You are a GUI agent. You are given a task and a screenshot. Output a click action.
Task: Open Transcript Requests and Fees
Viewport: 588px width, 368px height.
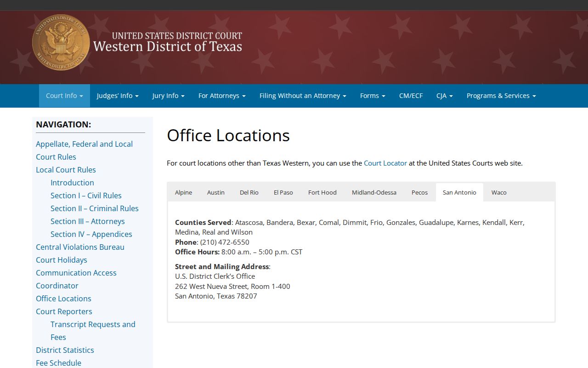pyautogui.click(x=93, y=331)
